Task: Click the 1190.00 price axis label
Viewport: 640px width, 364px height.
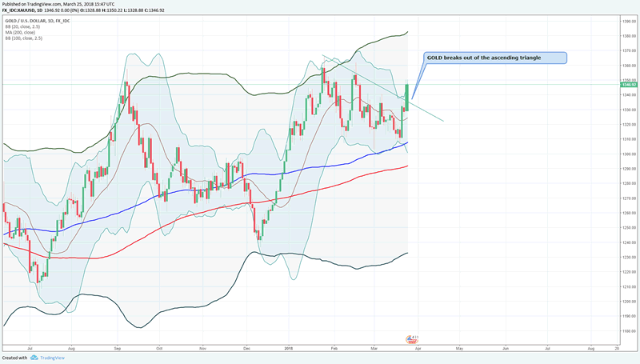Action: 629,316
